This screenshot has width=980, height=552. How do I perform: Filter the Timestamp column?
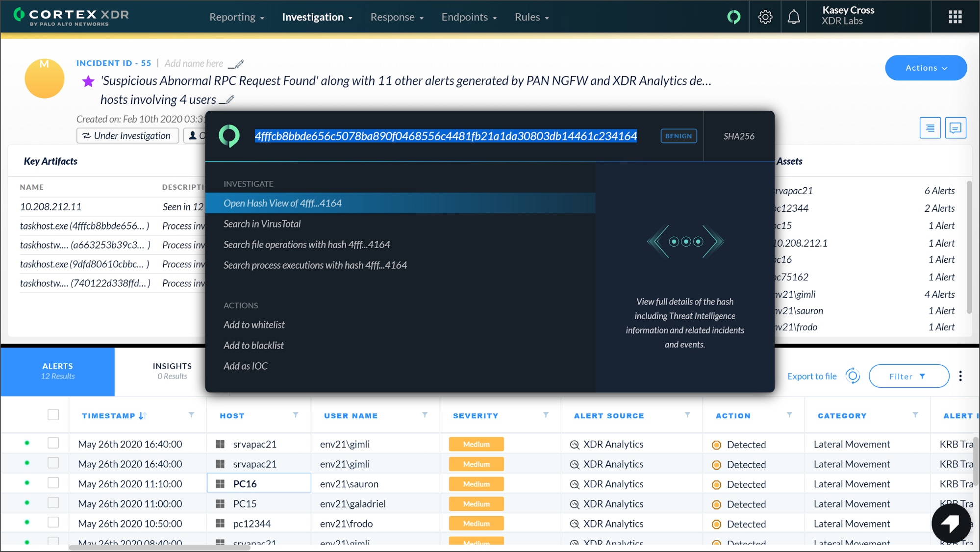click(x=192, y=415)
